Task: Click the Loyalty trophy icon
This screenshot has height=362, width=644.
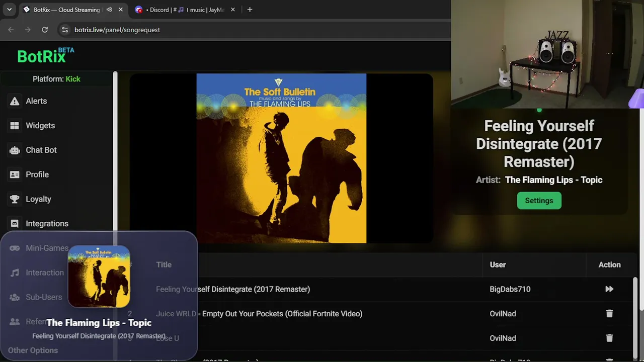Action: pyautogui.click(x=15, y=199)
